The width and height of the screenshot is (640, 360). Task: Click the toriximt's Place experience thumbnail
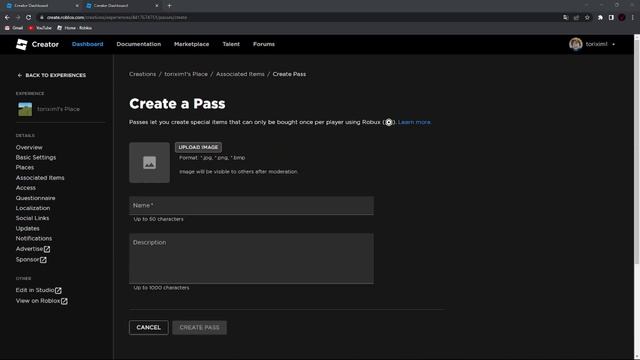25,109
